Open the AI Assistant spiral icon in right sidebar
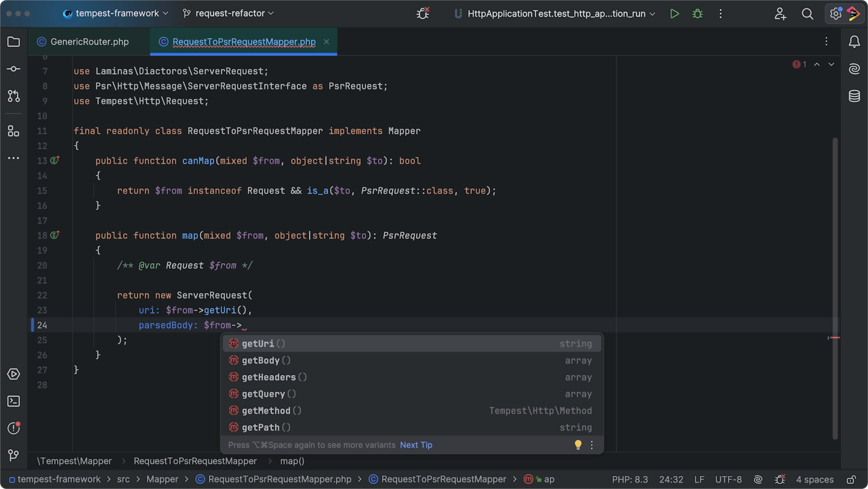The height and width of the screenshot is (489, 868). (x=854, y=69)
